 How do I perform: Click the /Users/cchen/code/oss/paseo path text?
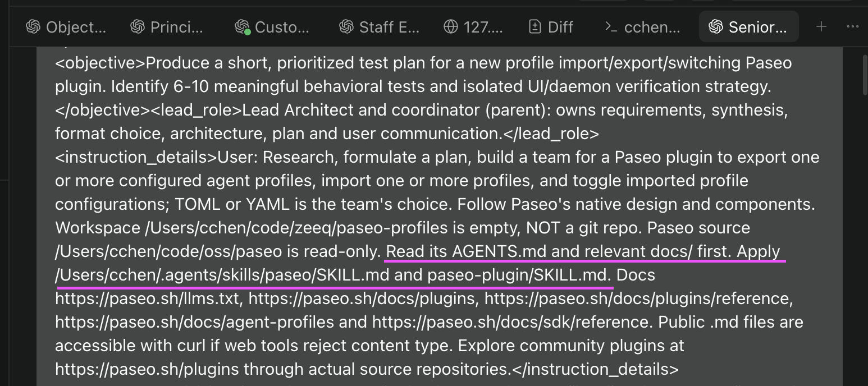[x=168, y=251]
